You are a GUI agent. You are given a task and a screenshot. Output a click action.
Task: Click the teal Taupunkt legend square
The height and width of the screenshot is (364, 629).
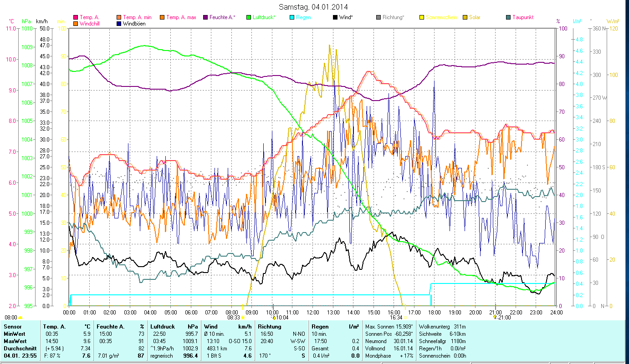pyautogui.click(x=508, y=18)
